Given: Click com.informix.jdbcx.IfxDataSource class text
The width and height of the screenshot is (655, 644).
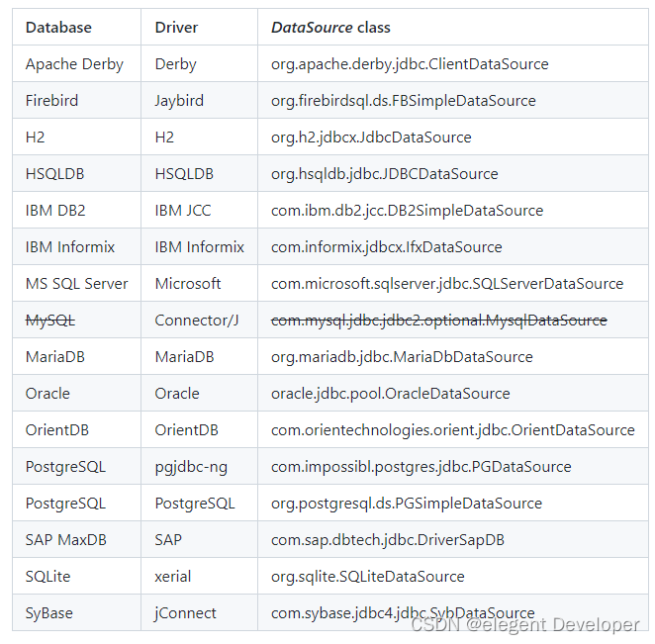Looking at the screenshot, I should pos(386,247).
